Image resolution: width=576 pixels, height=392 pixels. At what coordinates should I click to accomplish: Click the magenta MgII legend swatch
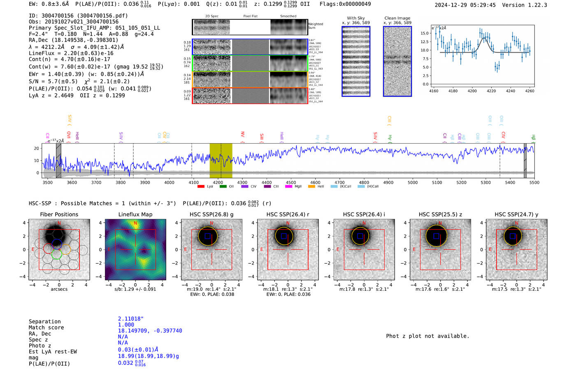(x=289, y=186)
